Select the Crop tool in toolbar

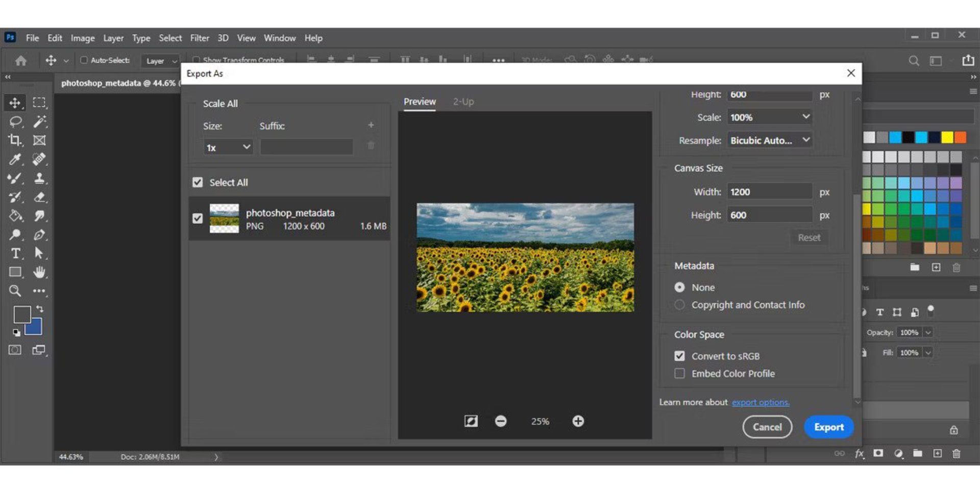click(15, 140)
